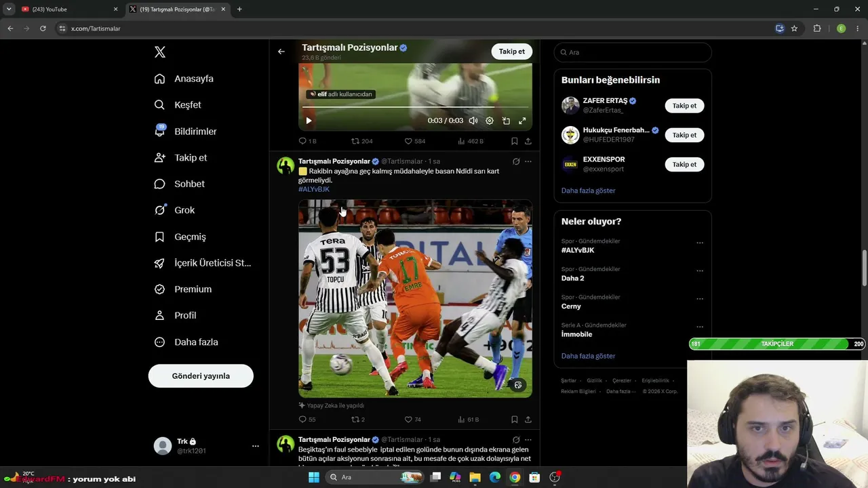Viewport: 868px width, 488px height.
Task: Bookmark the post with 74 likes
Action: tap(515, 420)
